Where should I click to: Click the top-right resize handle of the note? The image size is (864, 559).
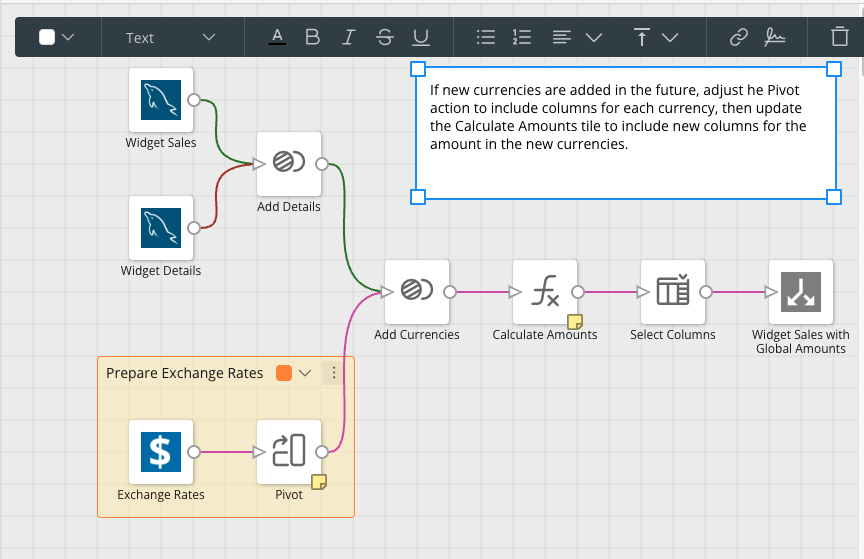click(834, 69)
